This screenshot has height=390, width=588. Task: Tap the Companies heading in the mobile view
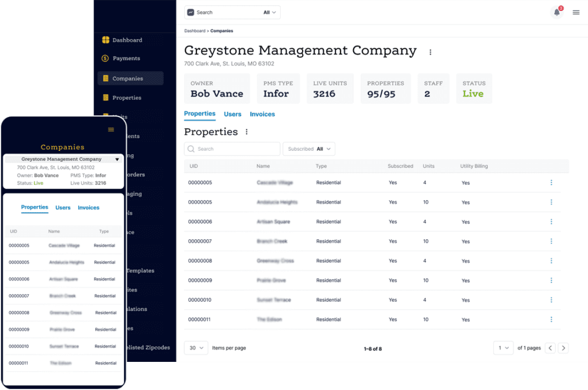coord(63,147)
